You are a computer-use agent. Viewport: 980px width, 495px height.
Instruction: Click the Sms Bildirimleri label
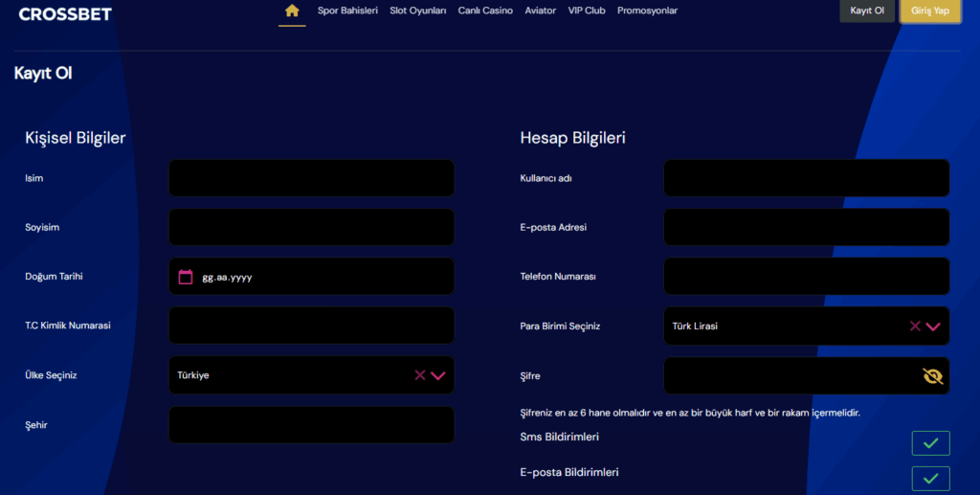[559, 437]
